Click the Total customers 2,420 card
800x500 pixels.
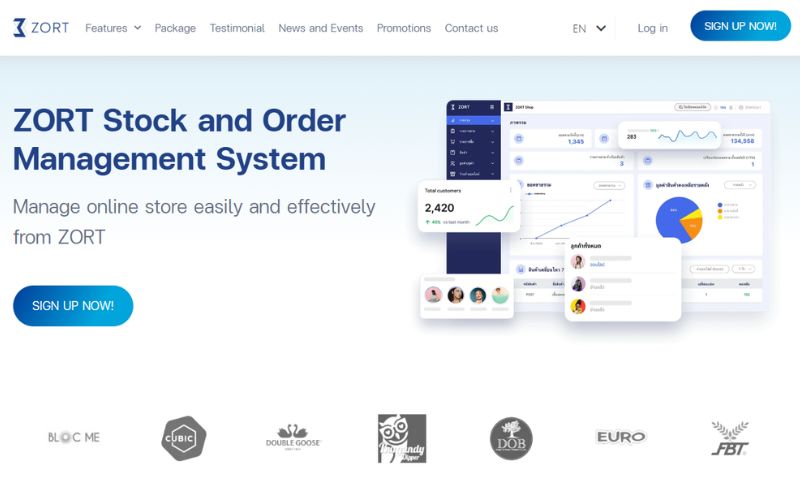(x=469, y=207)
